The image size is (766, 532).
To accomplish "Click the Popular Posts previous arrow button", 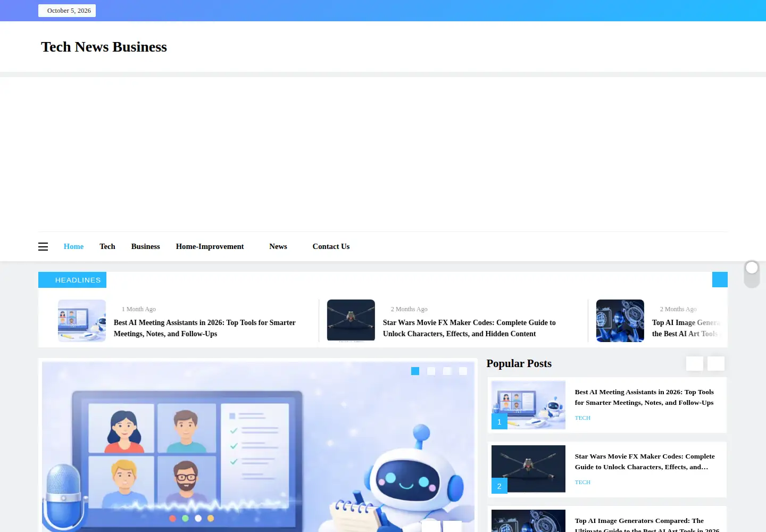I will pos(695,363).
